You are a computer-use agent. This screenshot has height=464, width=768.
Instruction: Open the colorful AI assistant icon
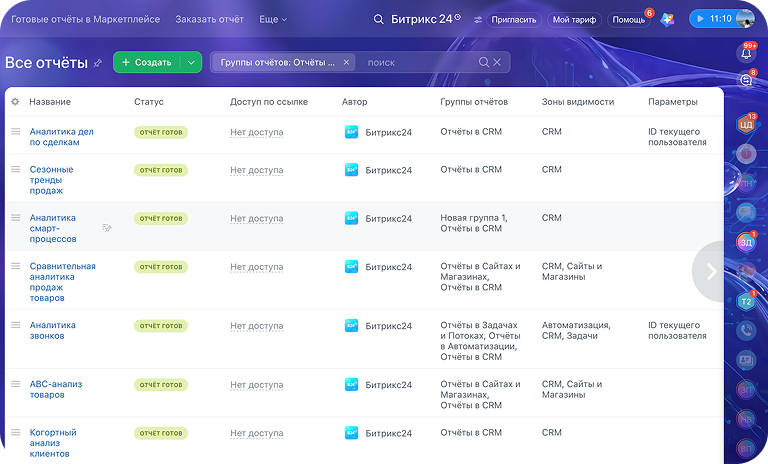pos(667,20)
